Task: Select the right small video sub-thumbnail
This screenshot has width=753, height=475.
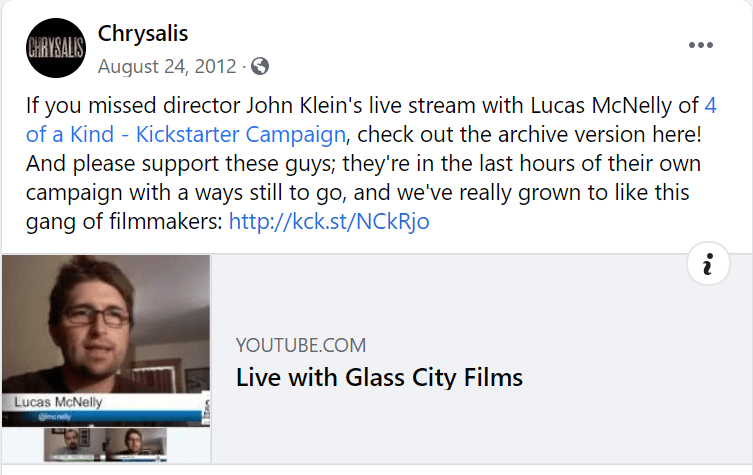Action: coord(138,441)
